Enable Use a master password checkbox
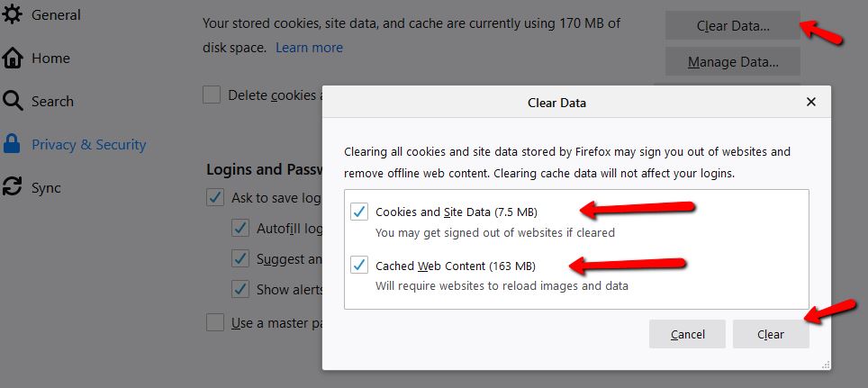Viewport: 868px width, 388px height. [x=215, y=322]
